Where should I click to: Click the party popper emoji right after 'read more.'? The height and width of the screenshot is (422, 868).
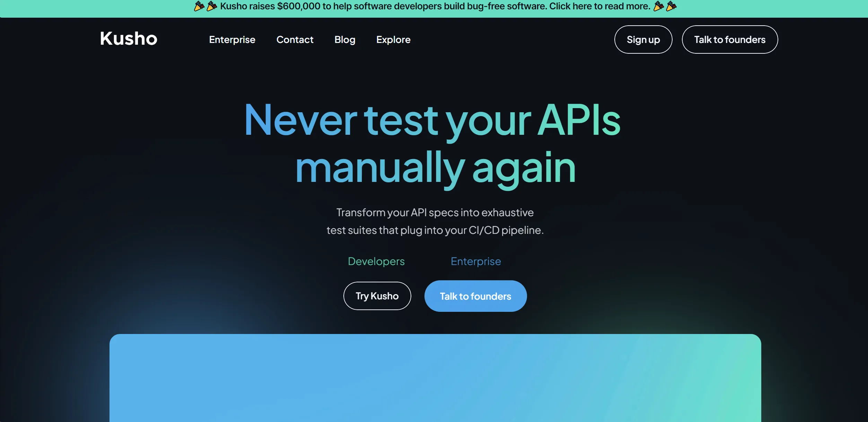coord(658,6)
